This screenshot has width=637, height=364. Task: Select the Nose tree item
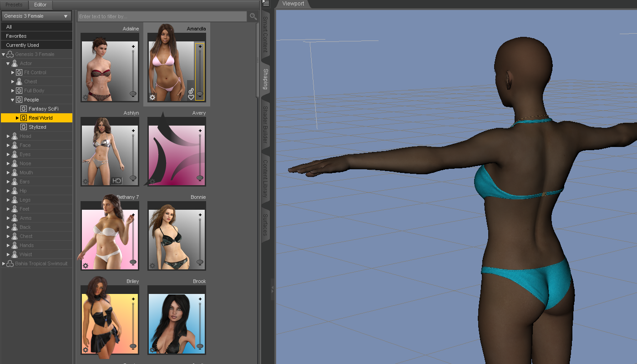coord(25,163)
